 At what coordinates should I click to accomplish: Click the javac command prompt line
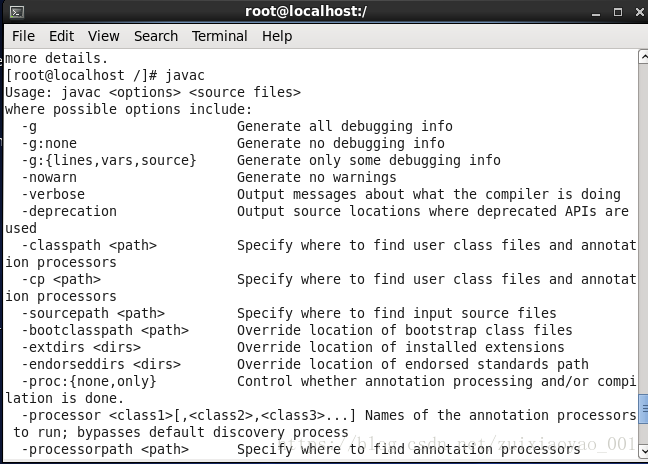(x=105, y=75)
